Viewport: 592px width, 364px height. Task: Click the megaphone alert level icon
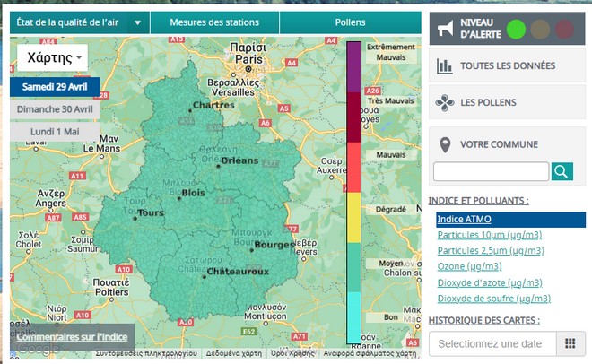[445, 29]
